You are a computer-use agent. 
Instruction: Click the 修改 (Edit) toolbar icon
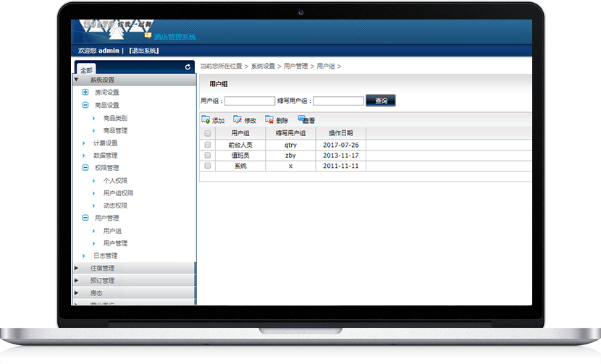pyautogui.click(x=238, y=120)
